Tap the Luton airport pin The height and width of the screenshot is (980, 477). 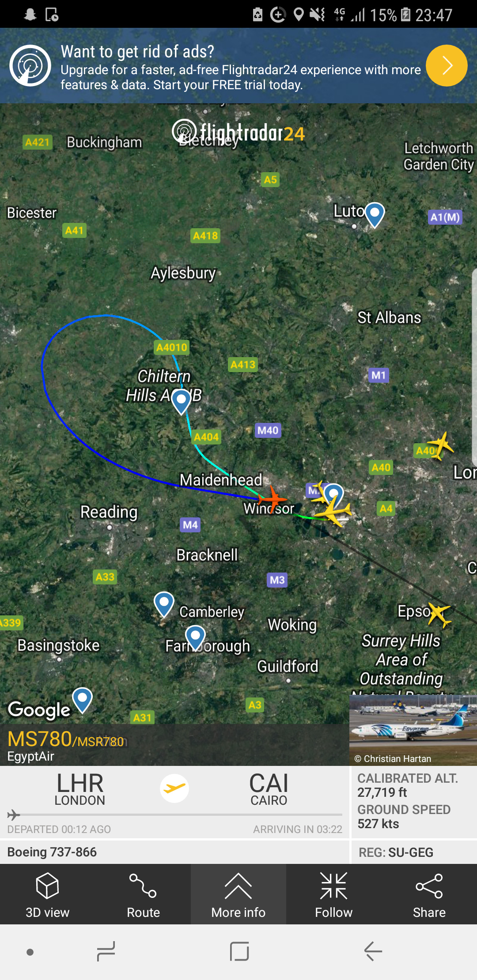point(375,215)
